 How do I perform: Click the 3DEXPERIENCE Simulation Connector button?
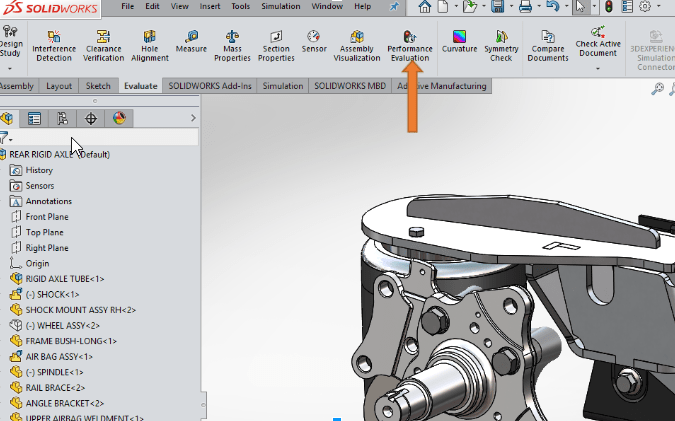click(652, 48)
